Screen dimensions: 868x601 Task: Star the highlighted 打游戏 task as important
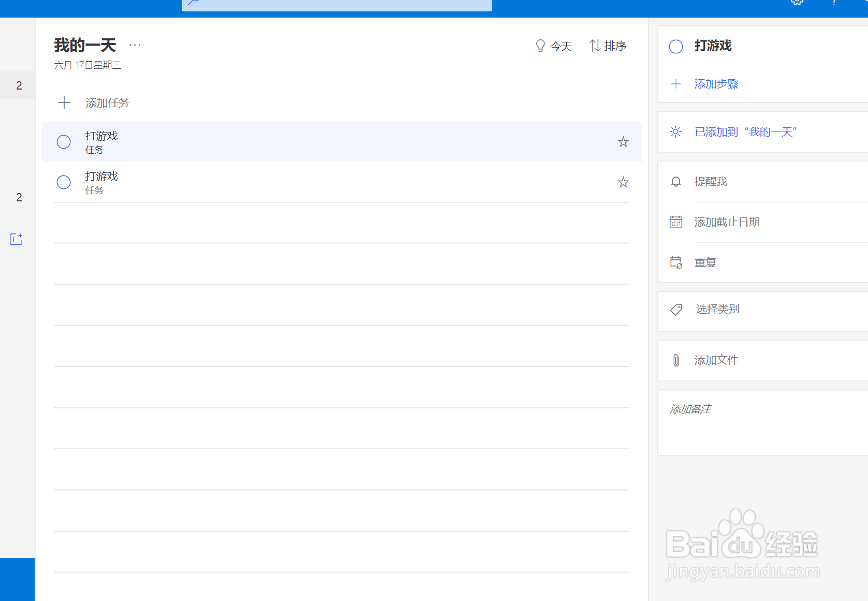[623, 142]
